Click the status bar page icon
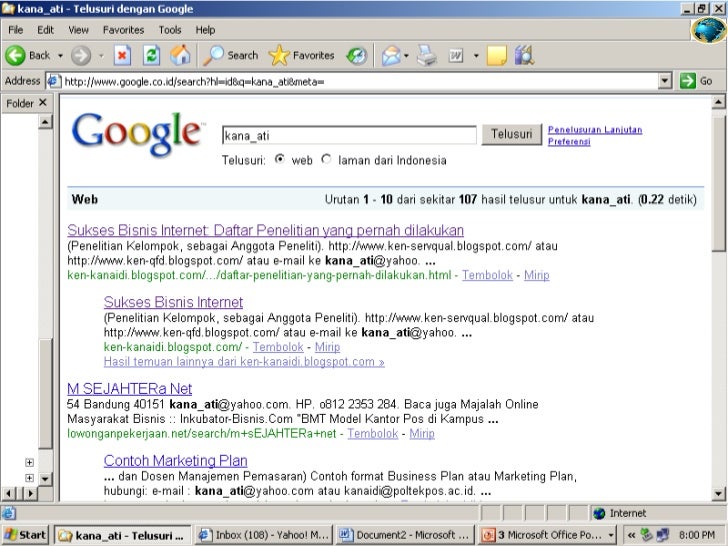 [x=9, y=513]
